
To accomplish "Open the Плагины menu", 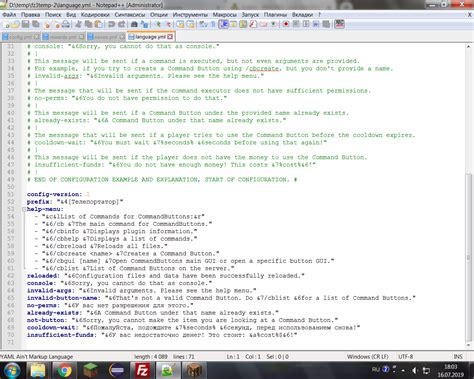I will (275, 15).
